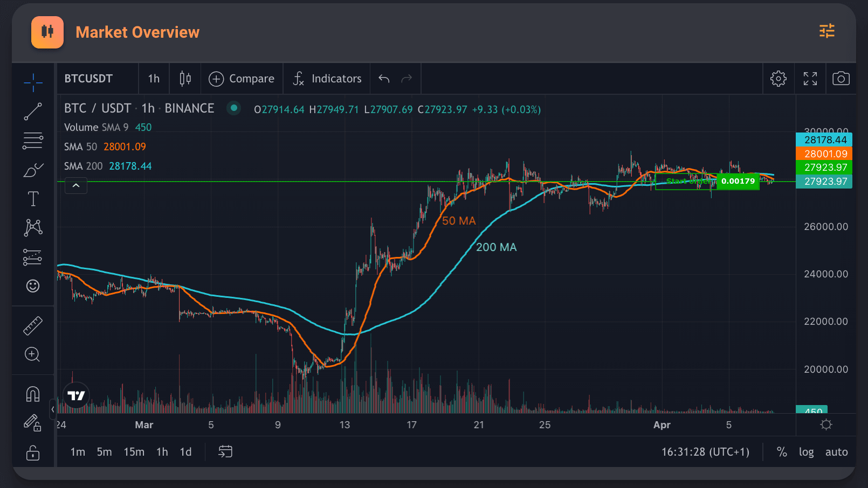Collapse the indicator legend chevron
The width and height of the screenshot is (868, 488).
76,185
